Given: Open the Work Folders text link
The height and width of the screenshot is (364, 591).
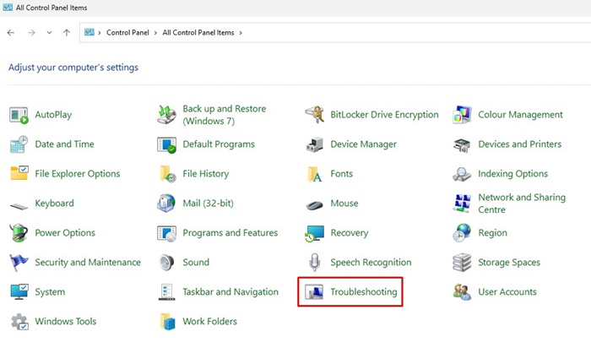Looking at the screenshot, I should pyautogui.click(x=210, y=322).
